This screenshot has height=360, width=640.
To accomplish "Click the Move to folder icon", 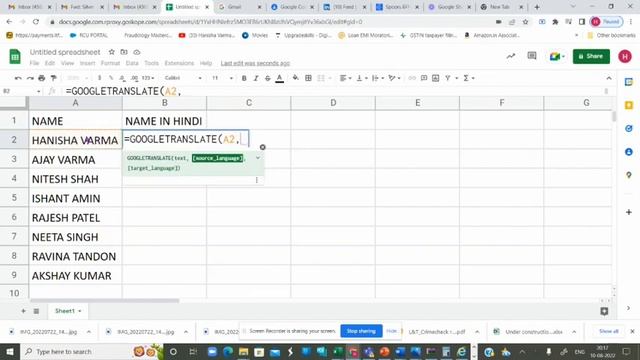I will (x=124, y=52).
